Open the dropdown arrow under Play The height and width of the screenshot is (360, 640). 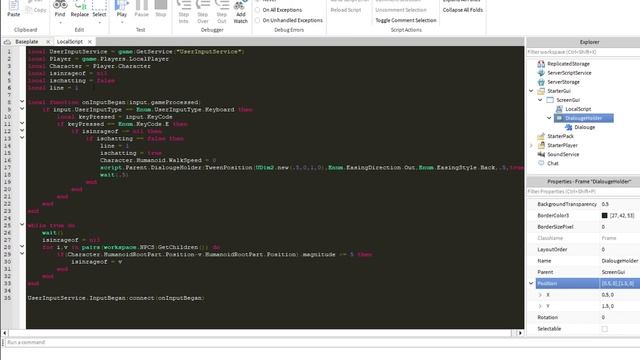coord(122,22)
